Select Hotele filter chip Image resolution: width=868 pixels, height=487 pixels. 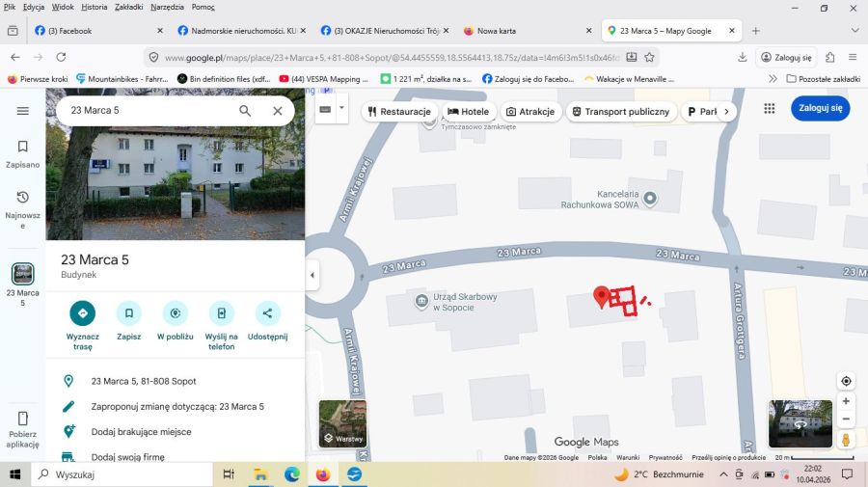point(469,112)
